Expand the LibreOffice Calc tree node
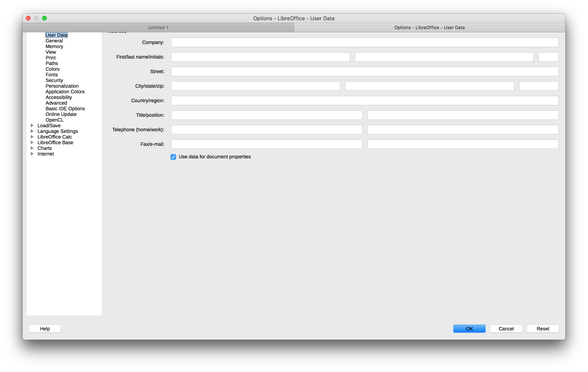Image resolution: width=588 pixels, height=372 pixels. click(x=32, y=137)
